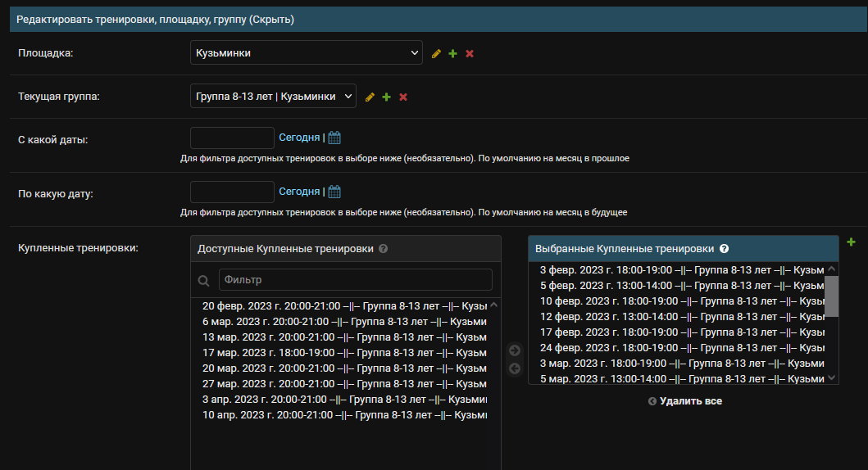Add new purchased training with plus icon

point(851,242)
